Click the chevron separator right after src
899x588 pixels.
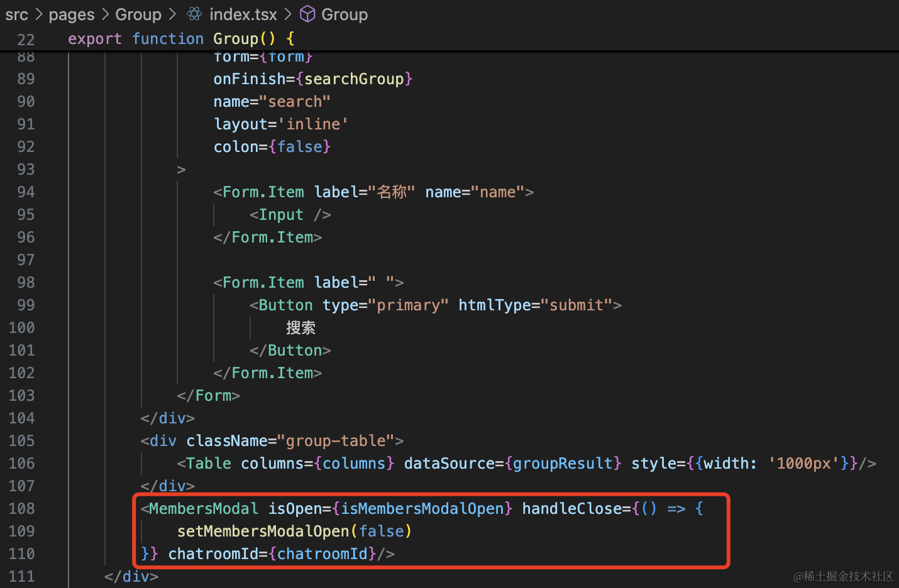click(38, 14)
